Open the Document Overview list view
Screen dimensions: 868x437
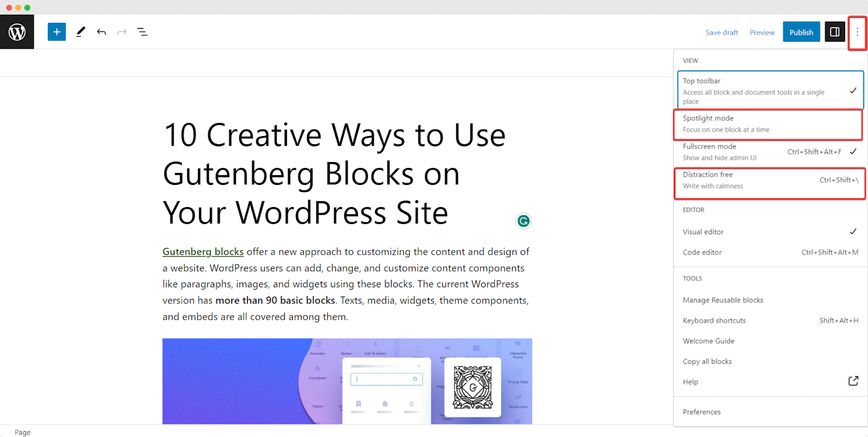[143, 32]
